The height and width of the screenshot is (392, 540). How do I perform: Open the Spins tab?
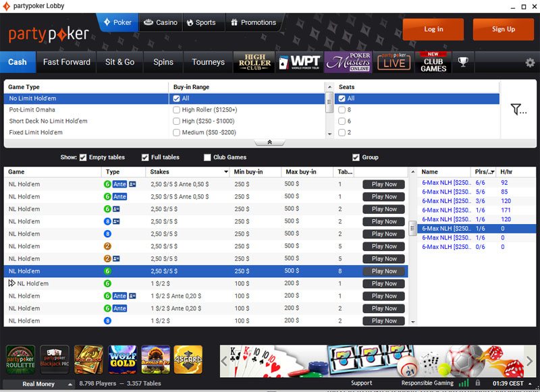(x=163, y=62)
